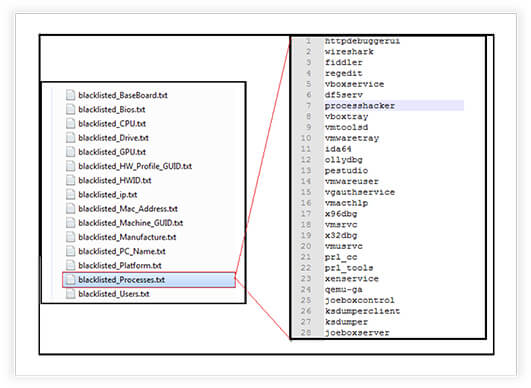Click the vmtoolsd line in the editor
Image resolution: width=531 pixels, height=388 pixels.
point(346,128)
